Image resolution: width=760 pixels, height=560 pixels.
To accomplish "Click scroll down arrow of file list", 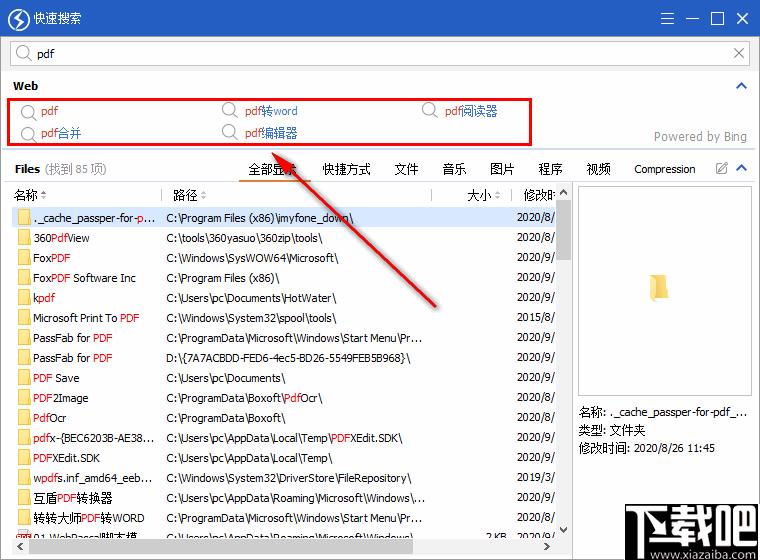I will coord(563,529).
